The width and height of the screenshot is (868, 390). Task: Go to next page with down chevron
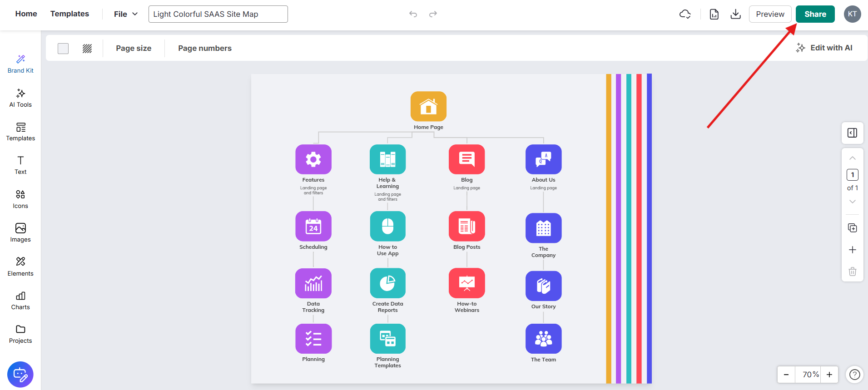(x=852, y=202)
